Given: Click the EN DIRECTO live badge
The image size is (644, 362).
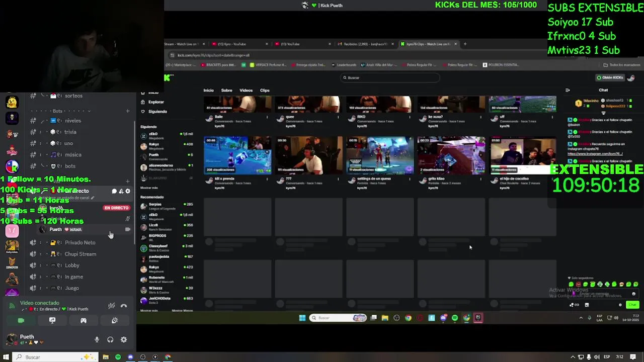Looking at the screenshot, I should (x=116, y=208).
